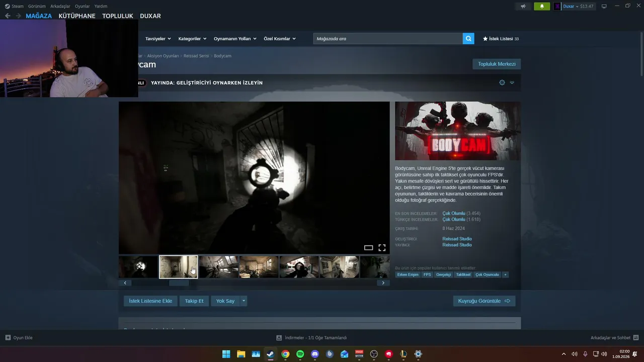644x362 pixels.
Task: Click in the Mağazada ara search field
Action: pyautogui.click(x=388, y=39)
